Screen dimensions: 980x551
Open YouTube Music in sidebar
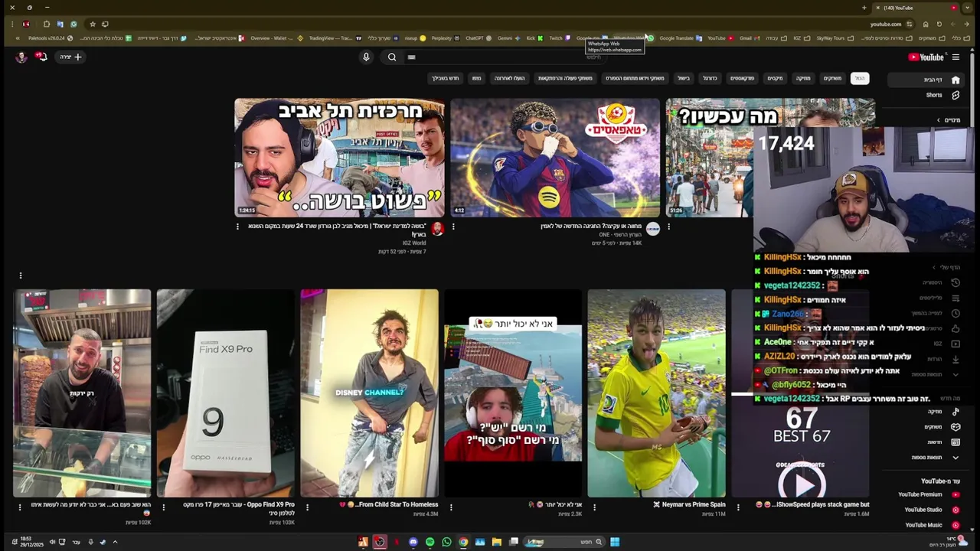point(931,525)
